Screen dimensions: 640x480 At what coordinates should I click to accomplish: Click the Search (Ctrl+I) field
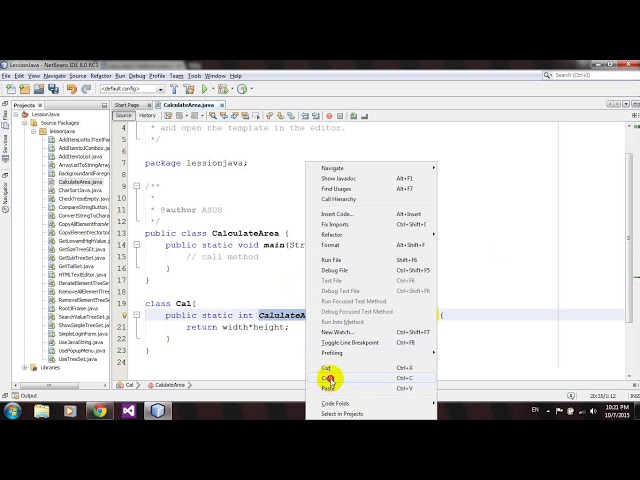pos(590,76)
